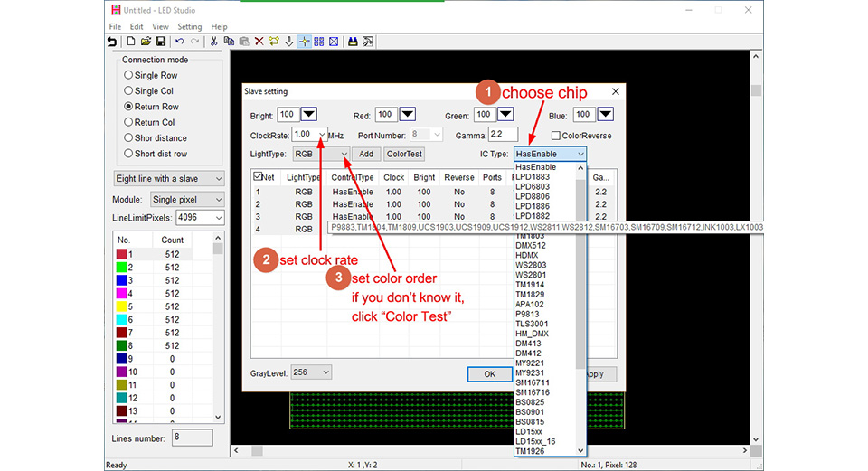Viewport: 868px width, 471px height.
Task: Click the magenta color swatch for line 4
Action: (x=121, y=293)
